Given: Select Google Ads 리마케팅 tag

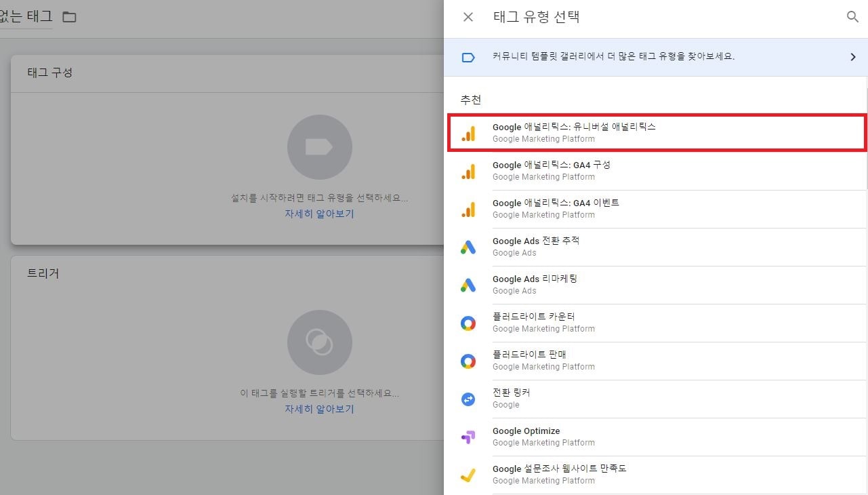Looking at the screenshot, I should (x=655, y=285).
